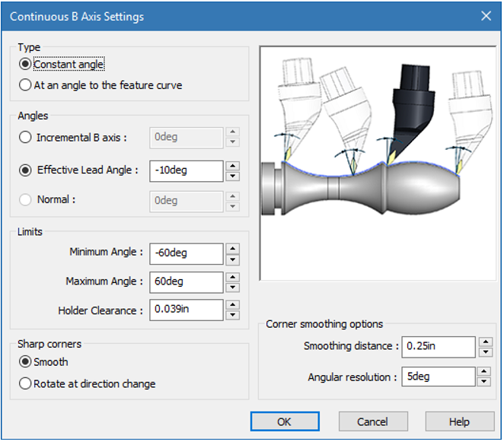Decrease Minimum Angle with down arrow
This screenshot has width=504, height=442.
click(233, 259)
